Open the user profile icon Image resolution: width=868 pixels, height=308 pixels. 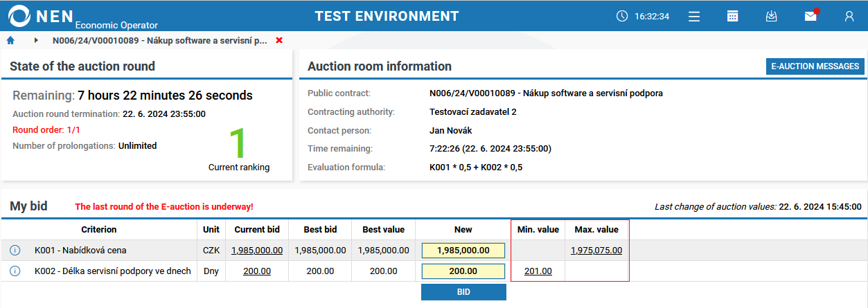click(x=849, y=16)
